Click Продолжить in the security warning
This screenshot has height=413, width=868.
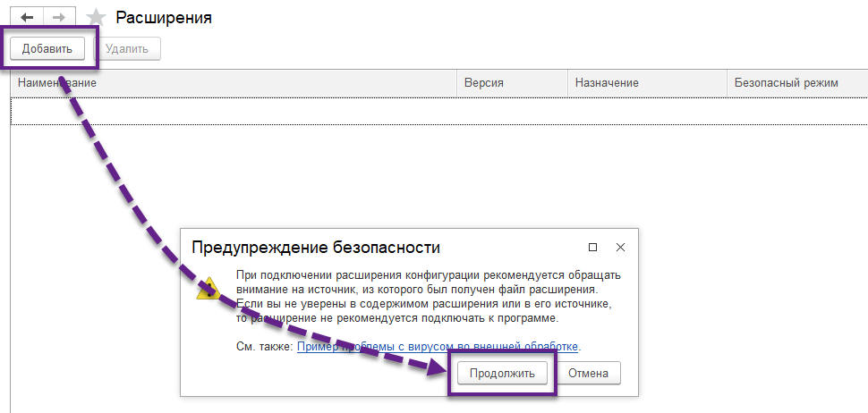[x=502, y=373]
